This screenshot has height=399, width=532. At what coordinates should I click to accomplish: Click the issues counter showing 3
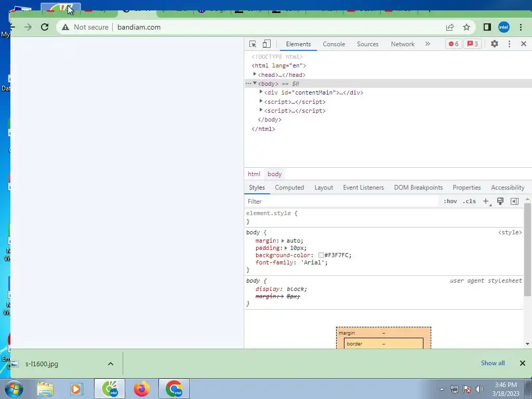click(x=473, y=44)
